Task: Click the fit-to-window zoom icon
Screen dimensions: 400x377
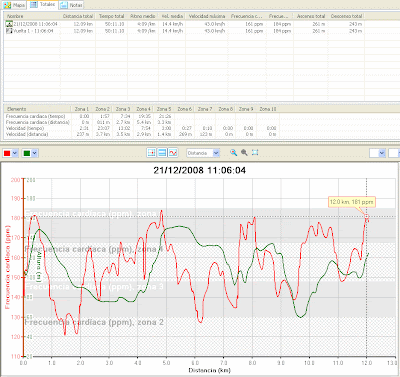Action: [255, 153]
